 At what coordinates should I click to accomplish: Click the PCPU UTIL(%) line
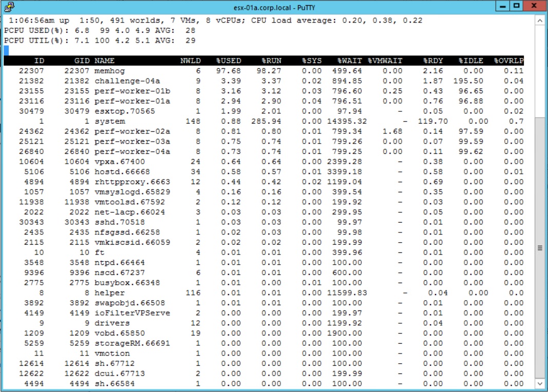[x=100, y=41]
